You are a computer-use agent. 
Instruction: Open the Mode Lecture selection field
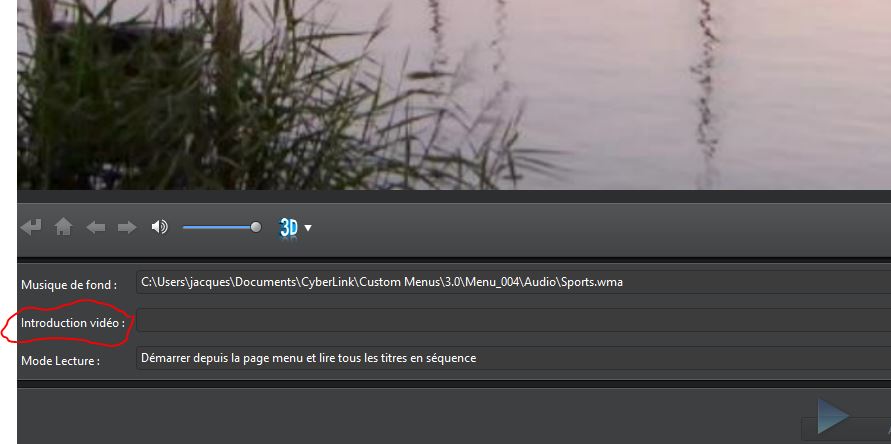tap(513, 358)
